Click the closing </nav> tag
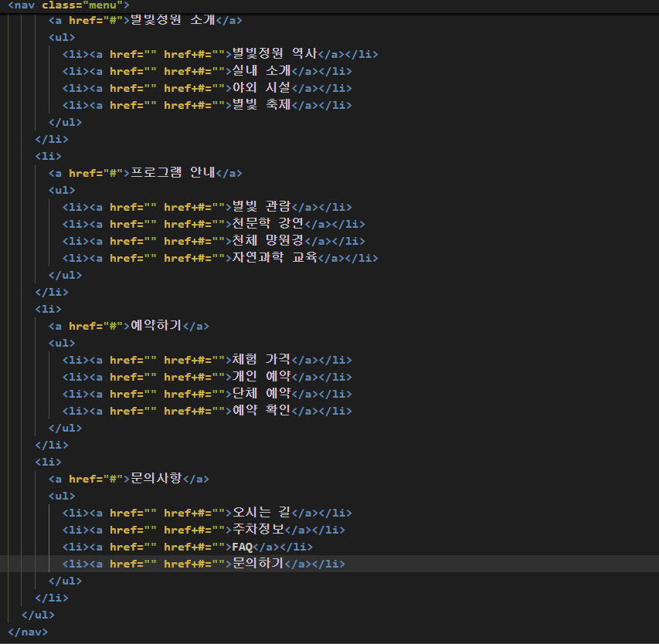The image size is (659, 644). pyautogui.click(x=28, y=632)
